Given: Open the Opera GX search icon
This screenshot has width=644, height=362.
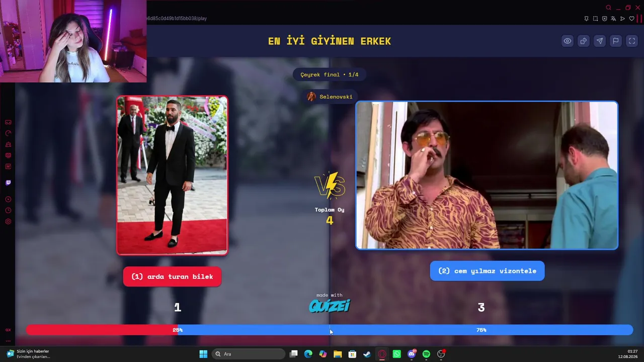Looking at the screenshot, I should click(608, 8).
